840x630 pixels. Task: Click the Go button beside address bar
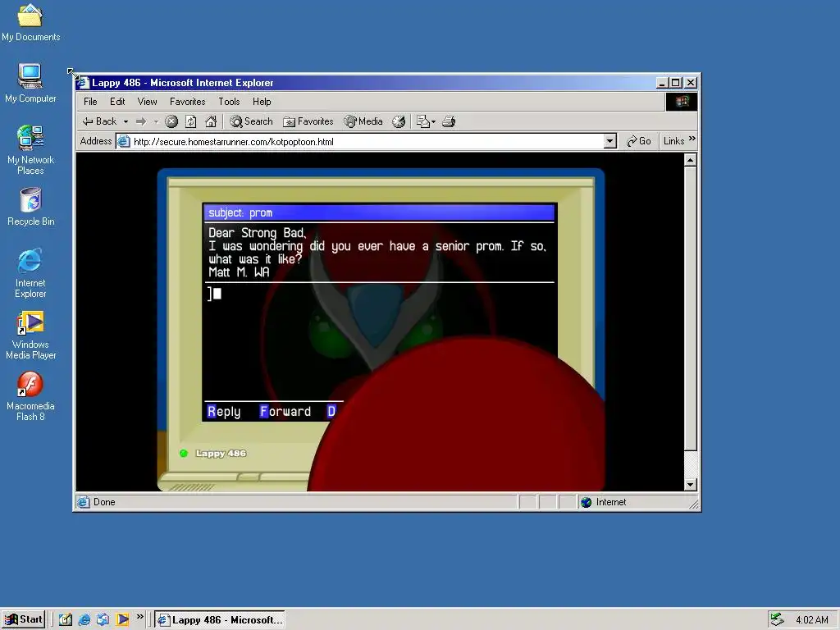point(638,141)
